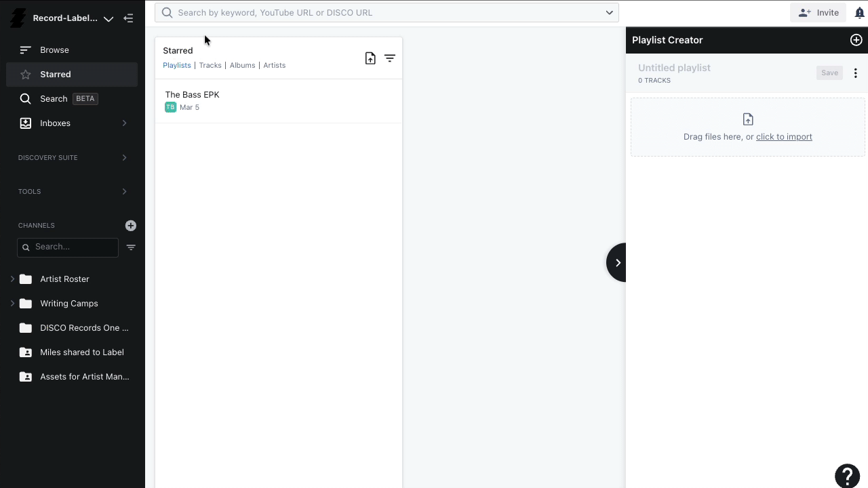This screenshot has width=868, height=488.
Task: Click the main search input field
Action: tap(387, 12)
